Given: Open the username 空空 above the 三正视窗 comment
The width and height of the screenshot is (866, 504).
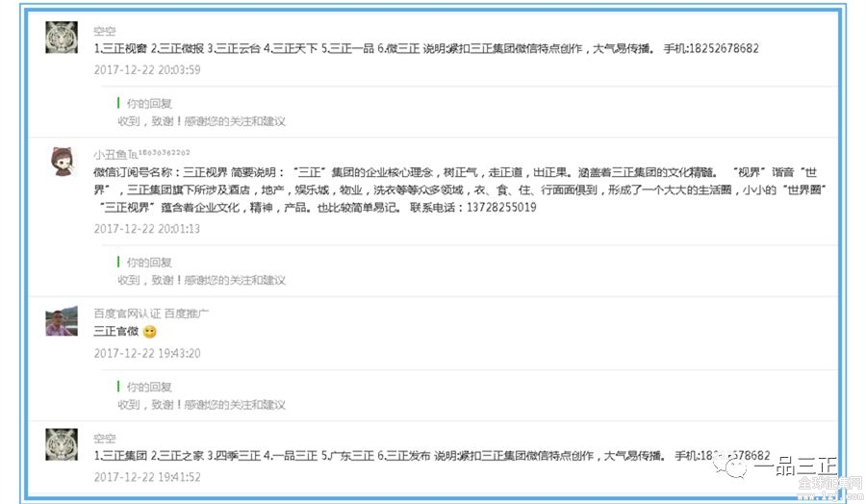Looking at the screenshot, I should [x=104, y=31].
